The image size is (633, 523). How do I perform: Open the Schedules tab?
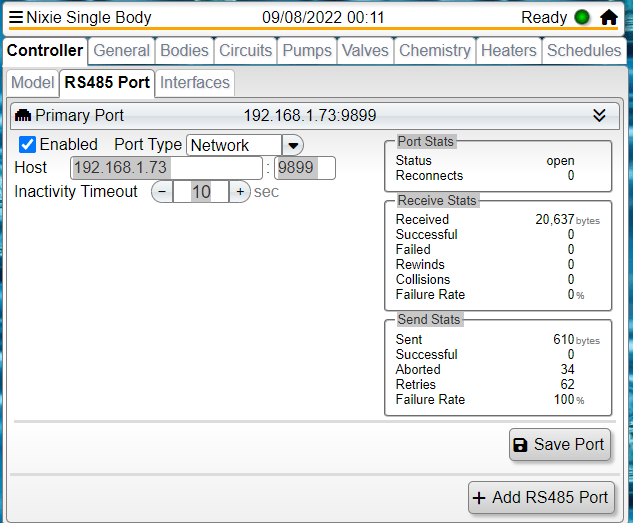pyautogui.click(x=584, y=51)
